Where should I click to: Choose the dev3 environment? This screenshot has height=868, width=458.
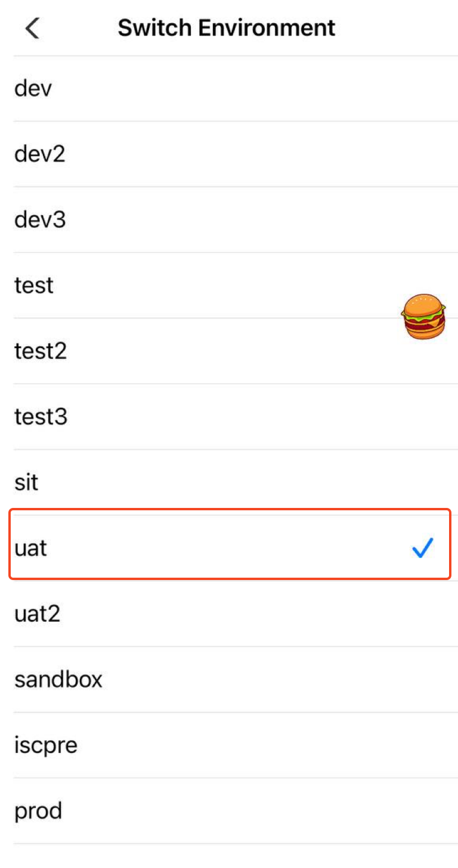click(40, 220)
